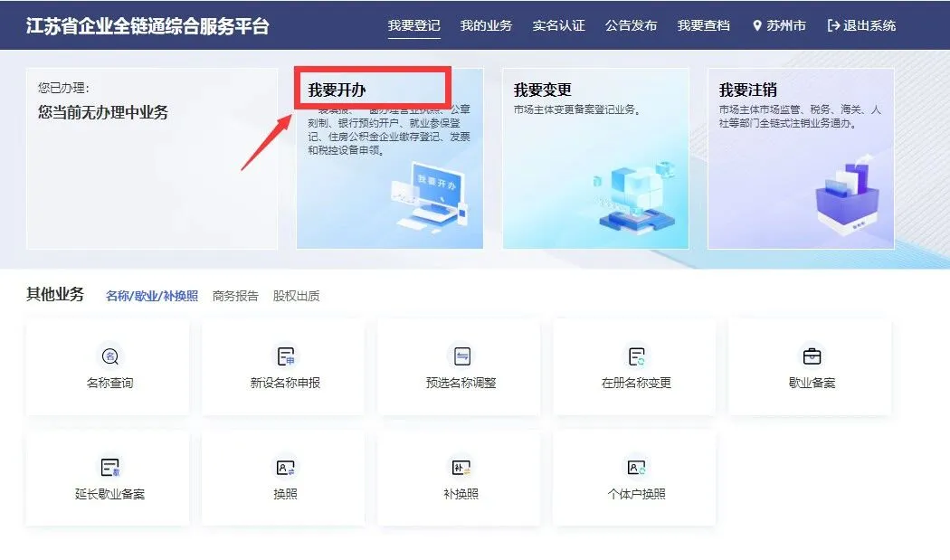Click the 在册名称变更 icon
Viewport: 950px width, 560px height.
pyautogui.click(x=636, y=356)
